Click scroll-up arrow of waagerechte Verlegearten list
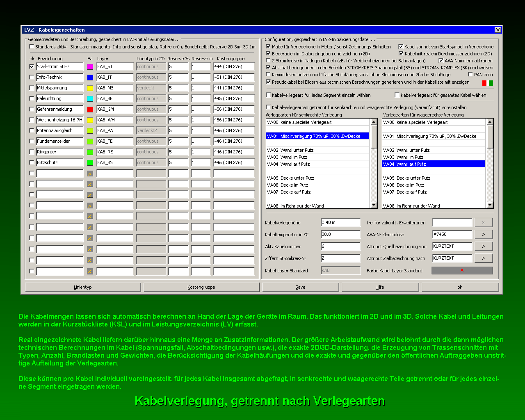This screenshot has width=525, height=420. 490,122
